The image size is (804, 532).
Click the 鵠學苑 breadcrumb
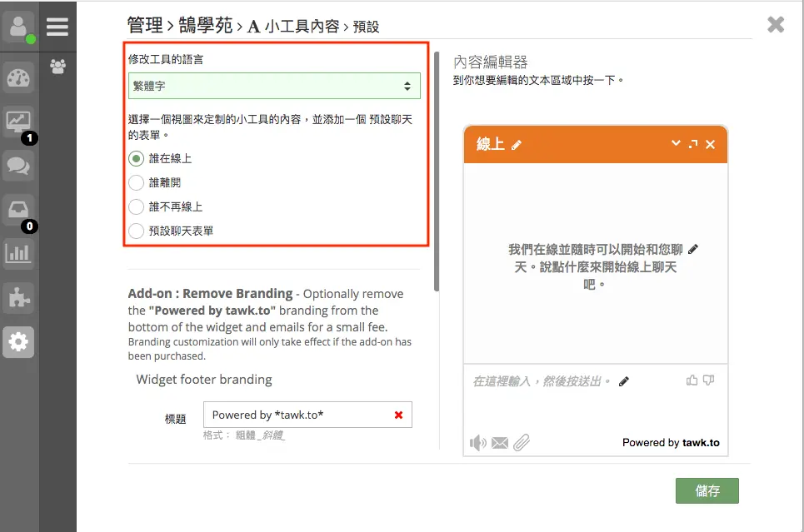[x=206, y=25]
